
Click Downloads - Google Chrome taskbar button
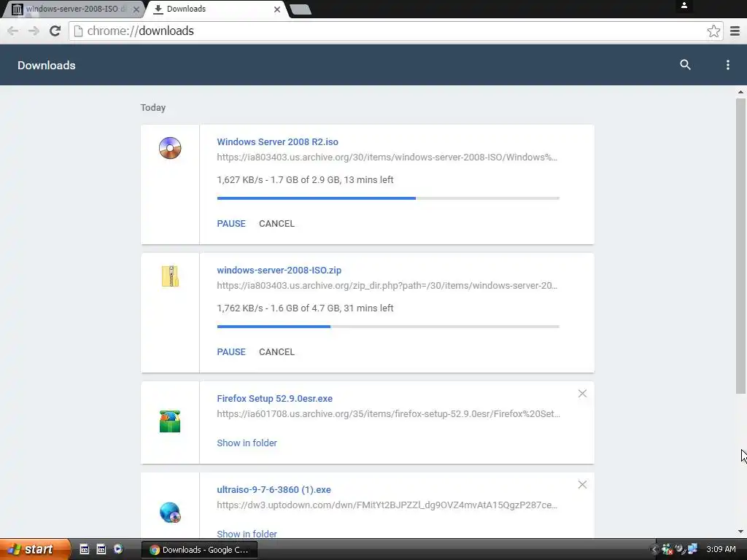tap(199, 550)
